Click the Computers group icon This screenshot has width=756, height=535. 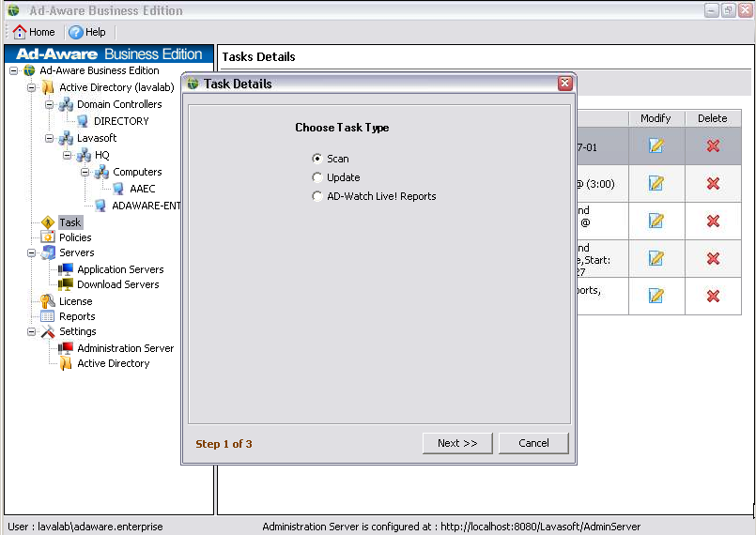coord(101,172)
